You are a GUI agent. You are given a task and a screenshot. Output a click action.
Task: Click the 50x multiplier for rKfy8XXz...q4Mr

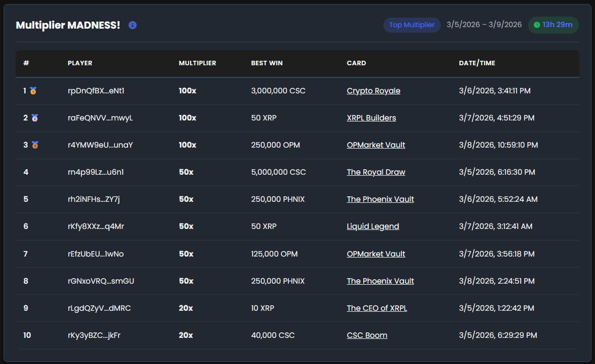click(186, 226)
